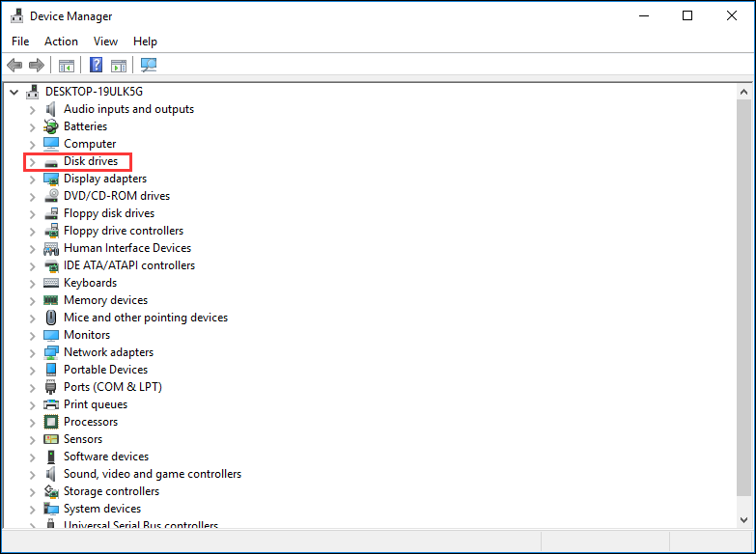Expand the Display adapters category
Screen dimensions: 756x554
tap(32, 180)
